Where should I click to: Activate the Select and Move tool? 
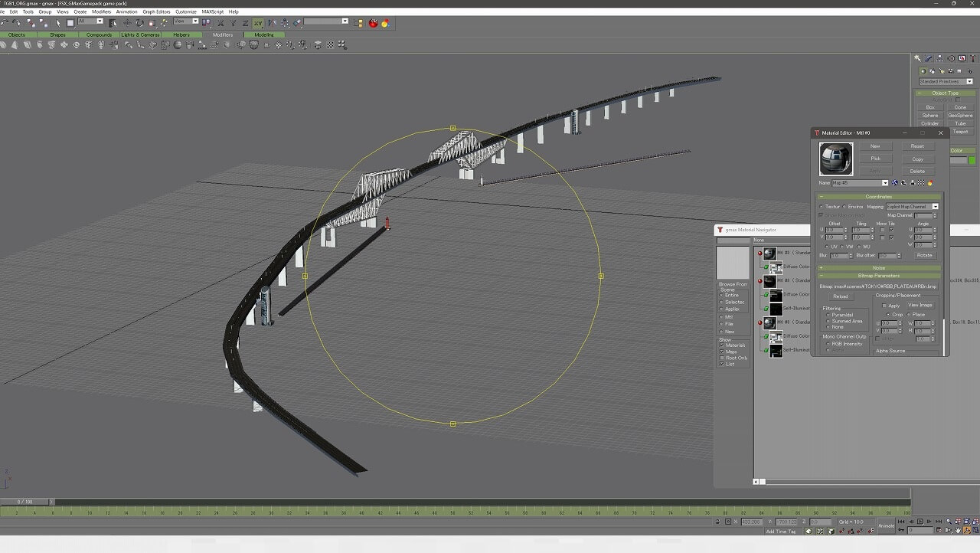point(127,23)
